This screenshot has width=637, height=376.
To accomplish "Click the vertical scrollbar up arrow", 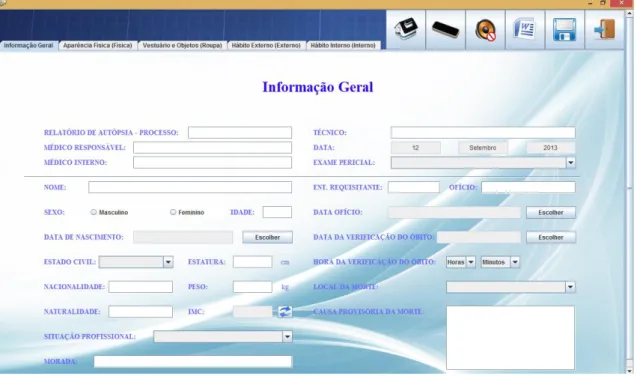I will point(630,13).
